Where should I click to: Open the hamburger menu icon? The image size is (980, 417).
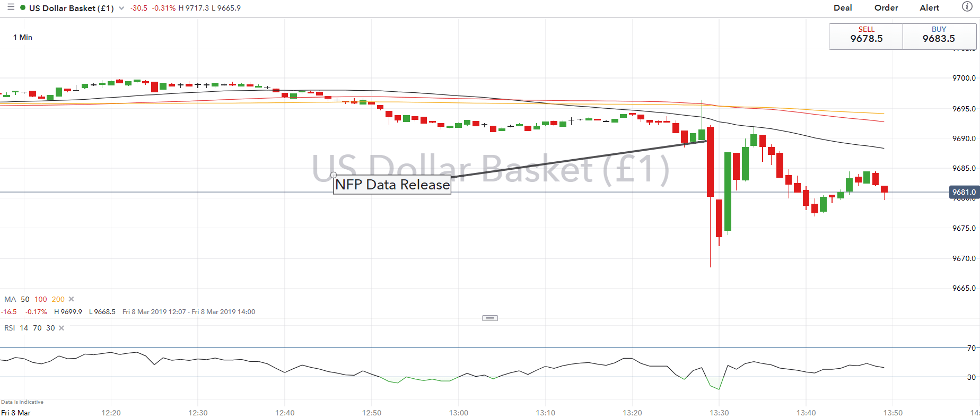(11, 7)
